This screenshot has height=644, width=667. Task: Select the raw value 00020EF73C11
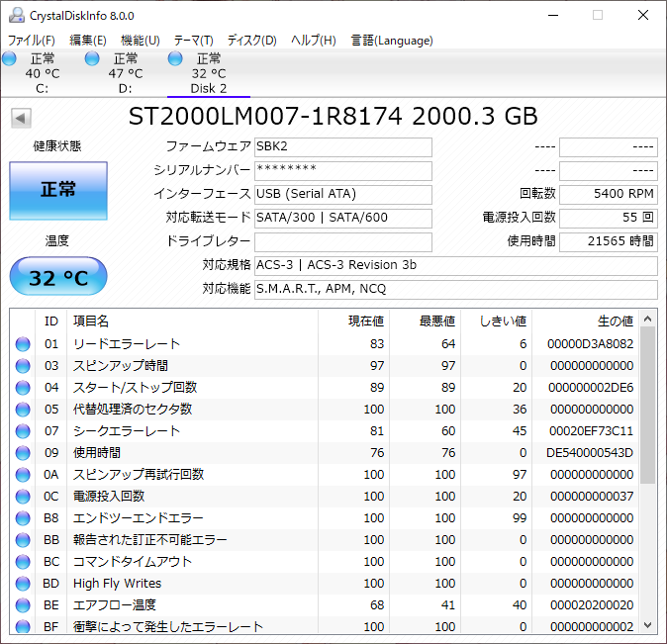click(x=591, y=431)
